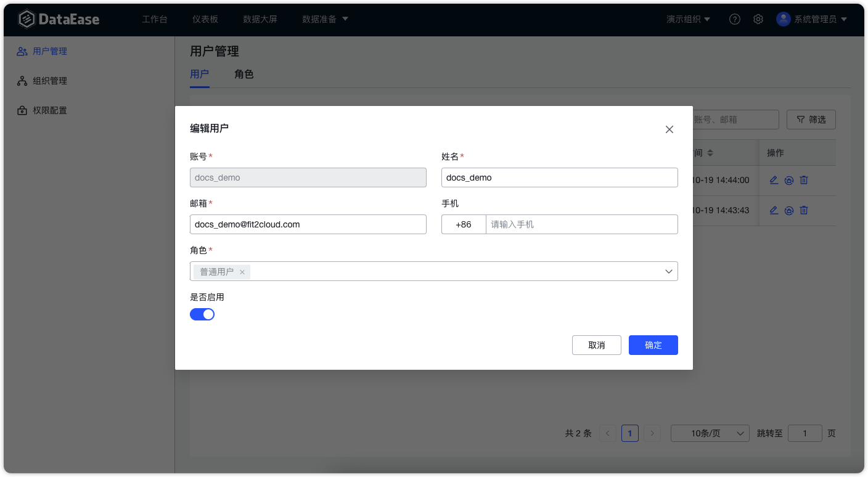The width and height of the screenshot is (868, 477).
Task: Toggle the 是否启用 switch
Action: click(202, 314)
